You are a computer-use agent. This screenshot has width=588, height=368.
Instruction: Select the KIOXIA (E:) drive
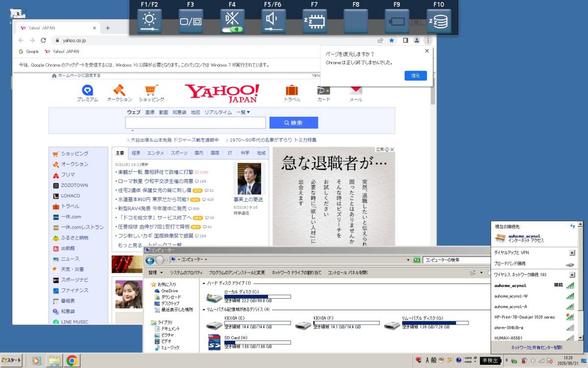(248, 323)
